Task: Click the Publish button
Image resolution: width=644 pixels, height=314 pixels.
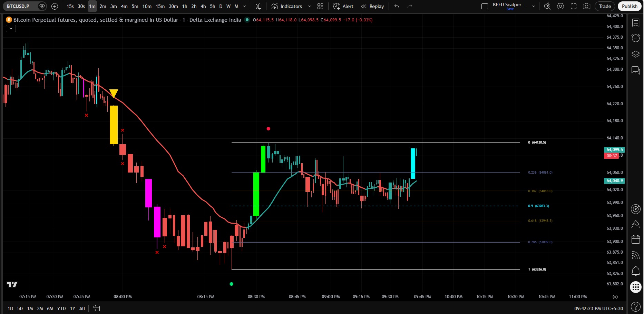Action: [630, 6]
